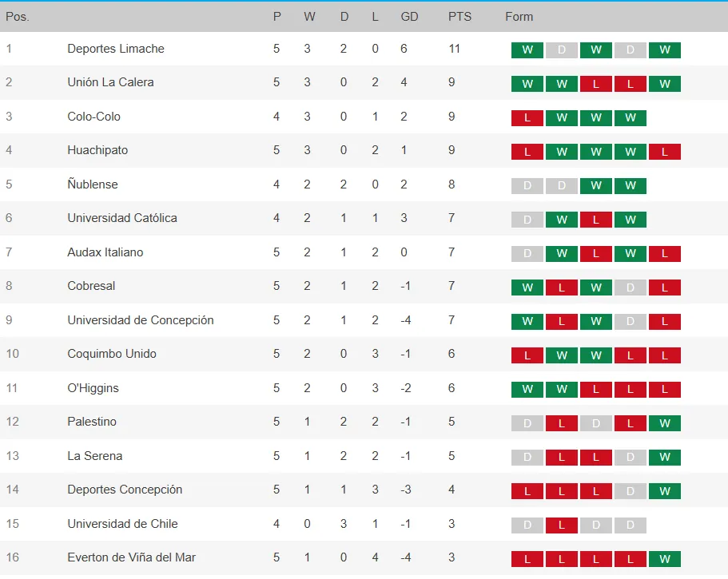This screenshot has width=728, height=579.
Task: Click Everton de Viña del Mar's win badge
Action: click(665, 559)
